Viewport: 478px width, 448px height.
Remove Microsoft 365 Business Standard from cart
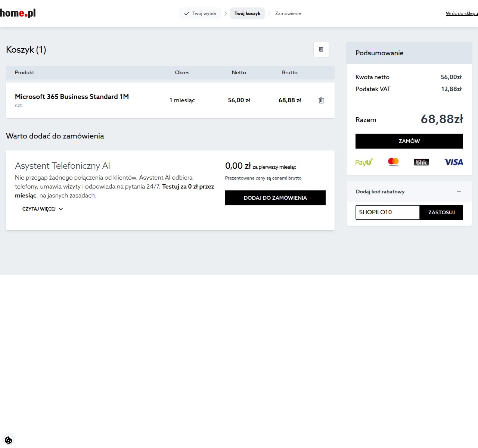321,100
